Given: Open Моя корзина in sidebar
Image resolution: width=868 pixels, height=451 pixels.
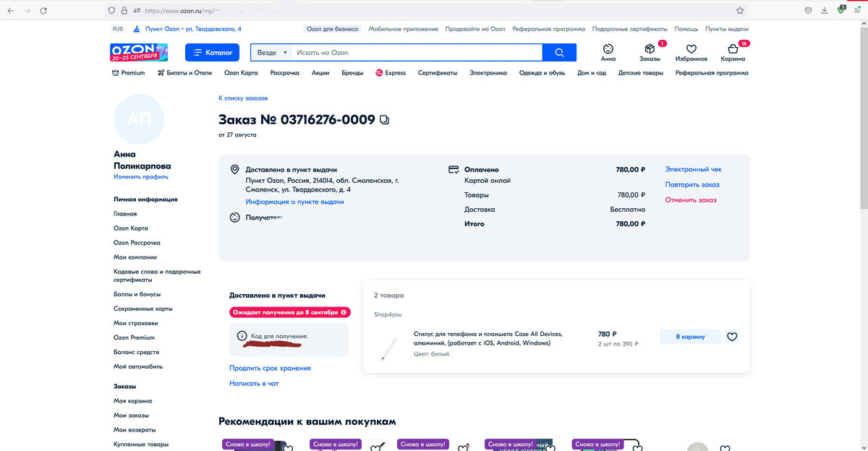Looking at the screenshot, I should coord(132,400).
